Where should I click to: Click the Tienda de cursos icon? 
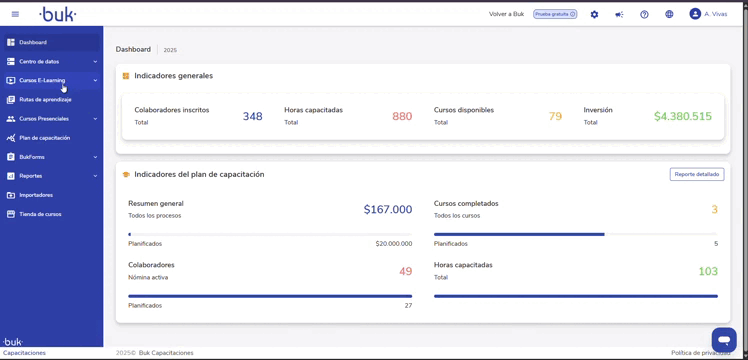point(10,214)
